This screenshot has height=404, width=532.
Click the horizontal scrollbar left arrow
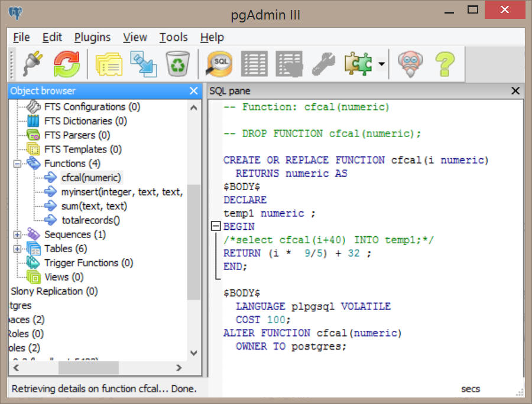tap(16, 367)
